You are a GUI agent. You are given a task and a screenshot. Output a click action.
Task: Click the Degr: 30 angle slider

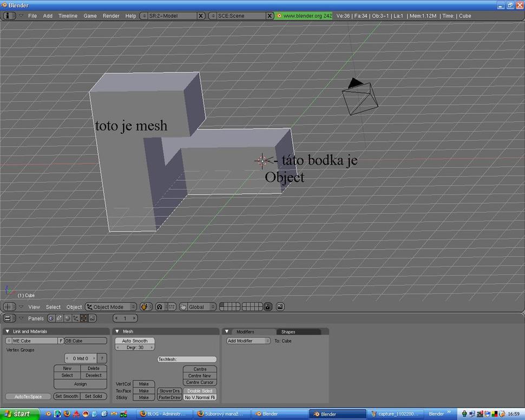tap(135, 347)
